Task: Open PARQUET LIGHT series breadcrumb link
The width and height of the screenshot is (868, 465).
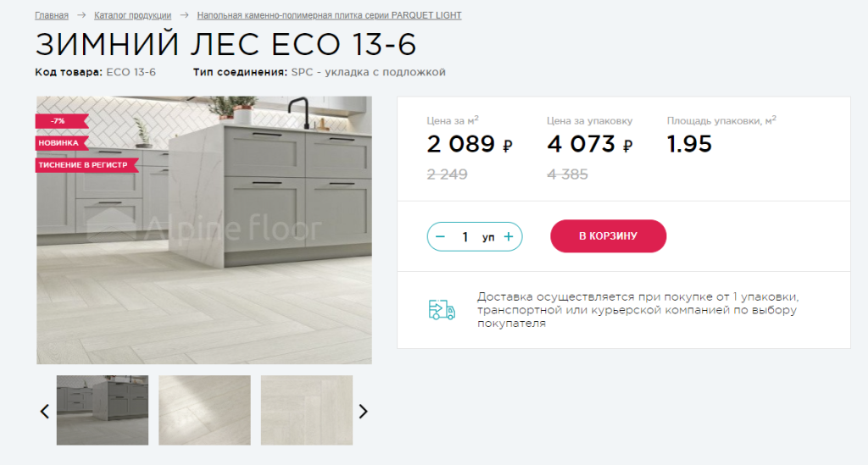Action: click(x=329, y=15)
